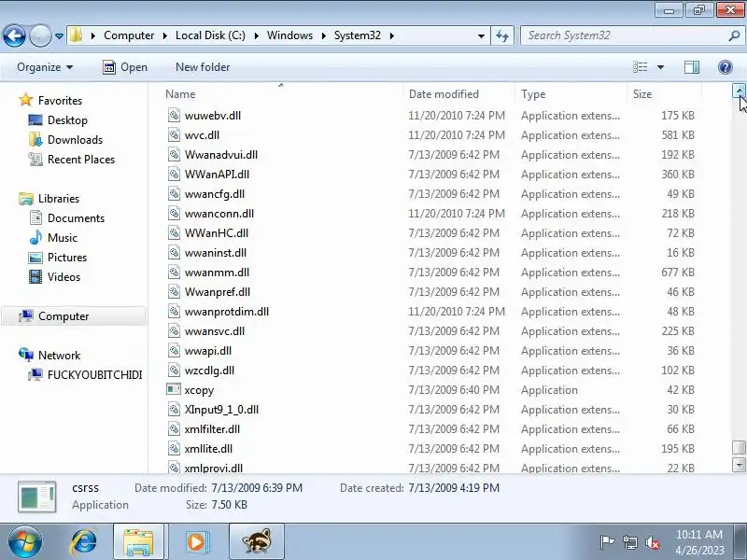
Task: Select the WWanHC.dll file icon
Action: (x=174, y=232)
